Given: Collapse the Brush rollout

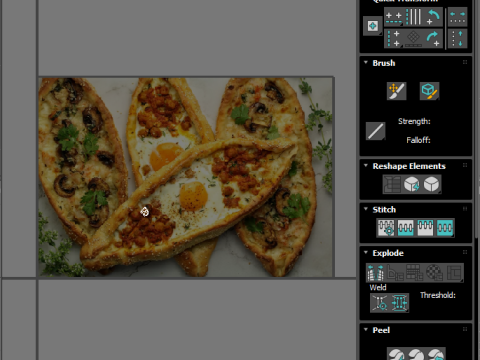Looking at the screenshot, I should pyautogui.click(x=366, y=63).
